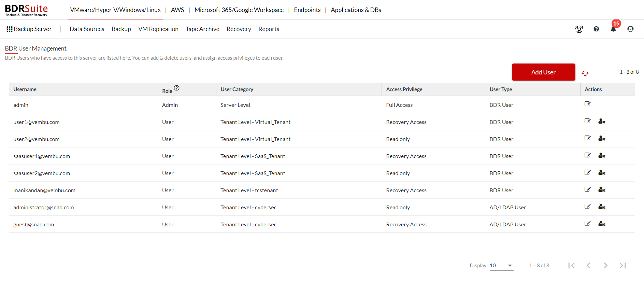This screenshot has height=282, width=644.
Task: Select saasuser1@vembu.com username
Action: (x=42, y=156)
